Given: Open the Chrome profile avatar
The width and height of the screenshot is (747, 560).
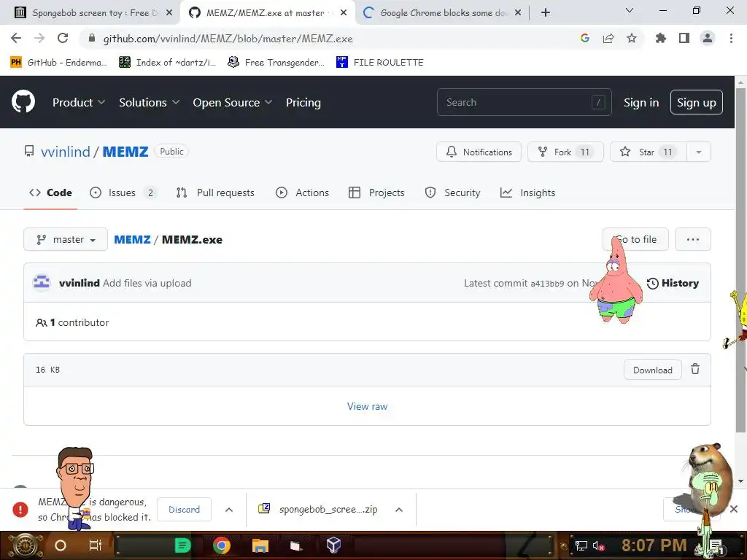Looking at the screenshot, I should [x=708, y=38].
